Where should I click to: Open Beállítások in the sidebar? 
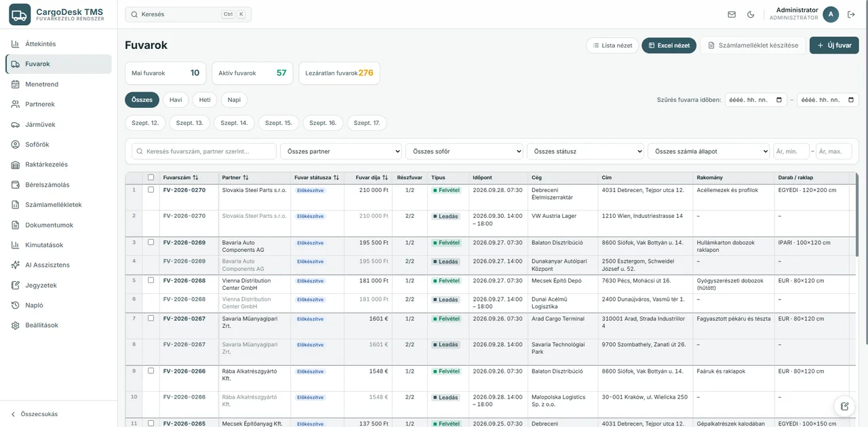(58, 325)
